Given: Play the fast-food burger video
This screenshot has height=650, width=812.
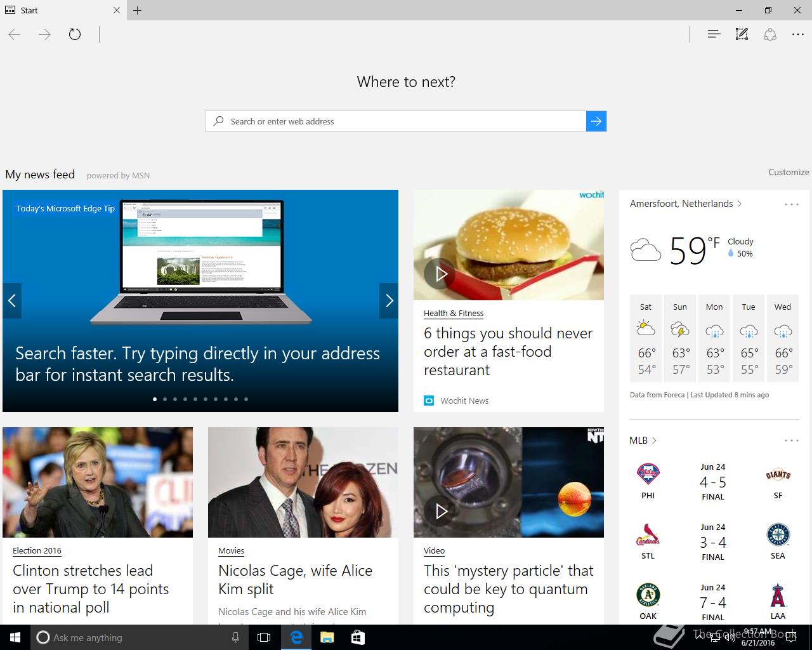Looking at the screenshot, I should coord(441,274).
